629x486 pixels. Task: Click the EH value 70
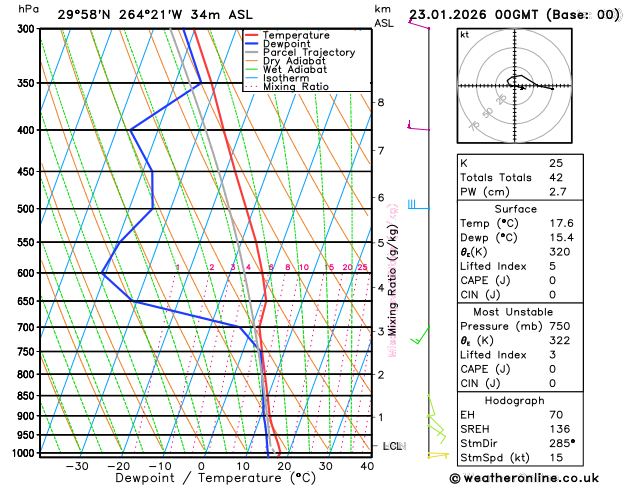pyautogui.click(x=556, y=415)
